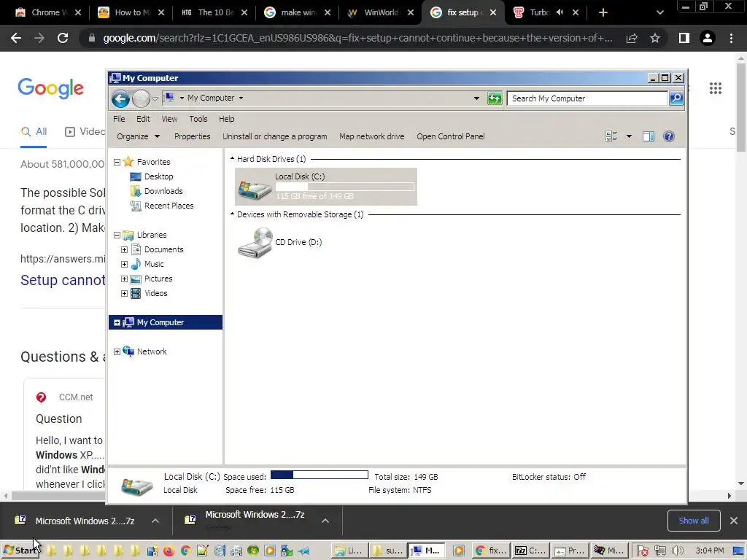Launch Firefox from the quick launch bar
This screenshot has height=560, width=747.
click(169, 551)
